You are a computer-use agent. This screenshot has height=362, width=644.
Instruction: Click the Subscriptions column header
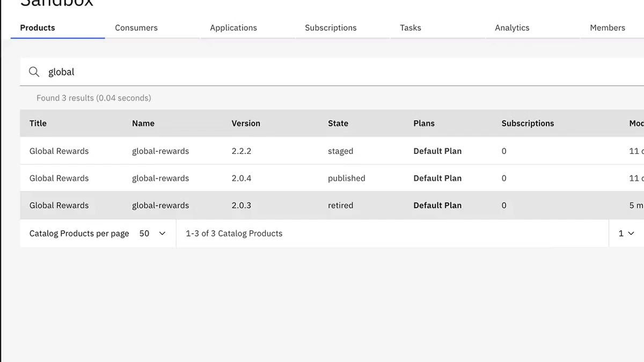[528, 123]
